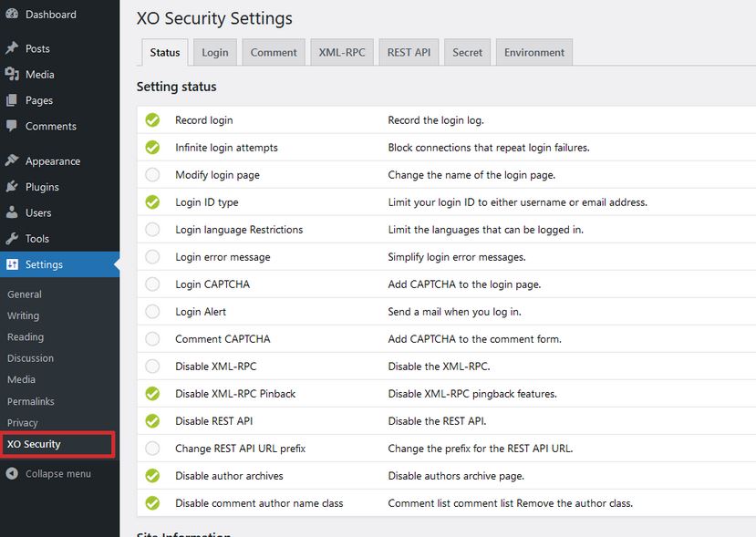
Task: Go to the Secret tab
Action: pos(467,52)
